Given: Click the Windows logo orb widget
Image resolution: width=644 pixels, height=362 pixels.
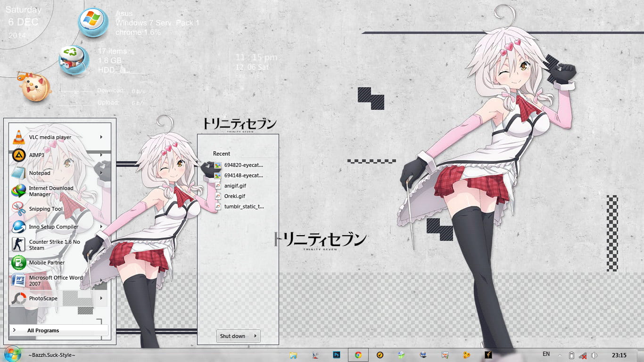Looking at the screenshot, I should click(93, 22).
